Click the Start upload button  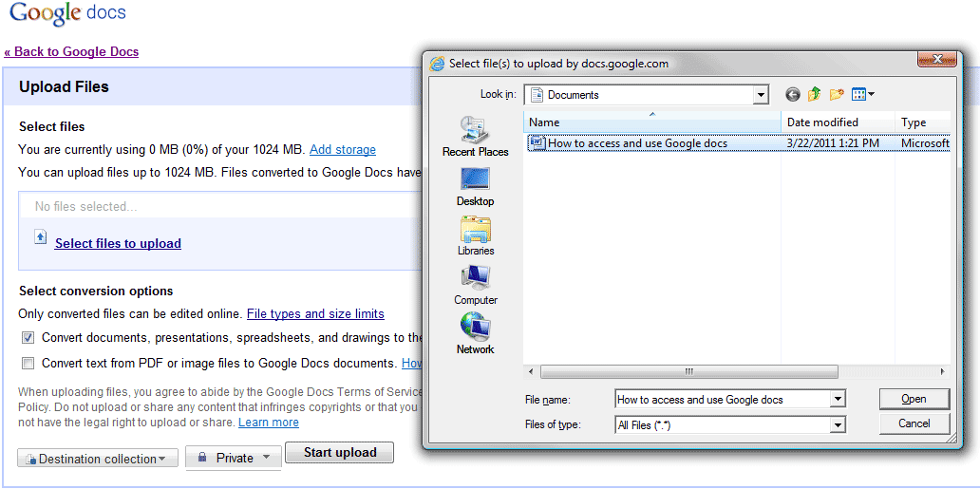click(339, 453)
